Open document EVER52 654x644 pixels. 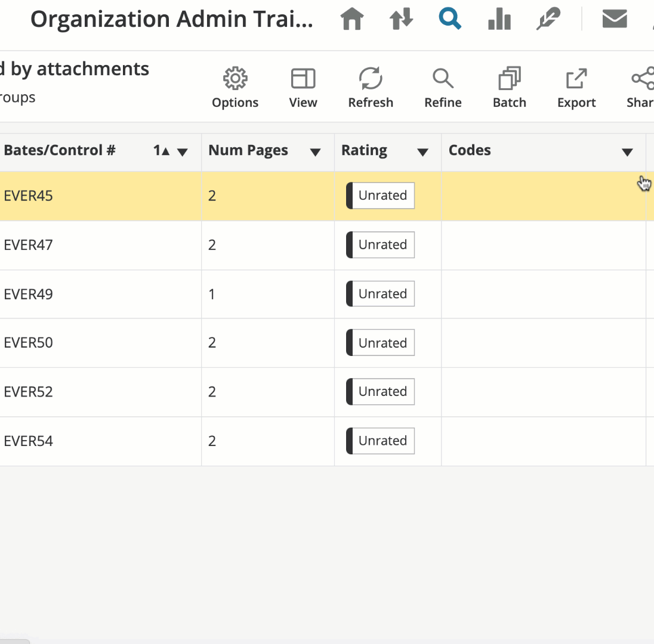[29, 392]
